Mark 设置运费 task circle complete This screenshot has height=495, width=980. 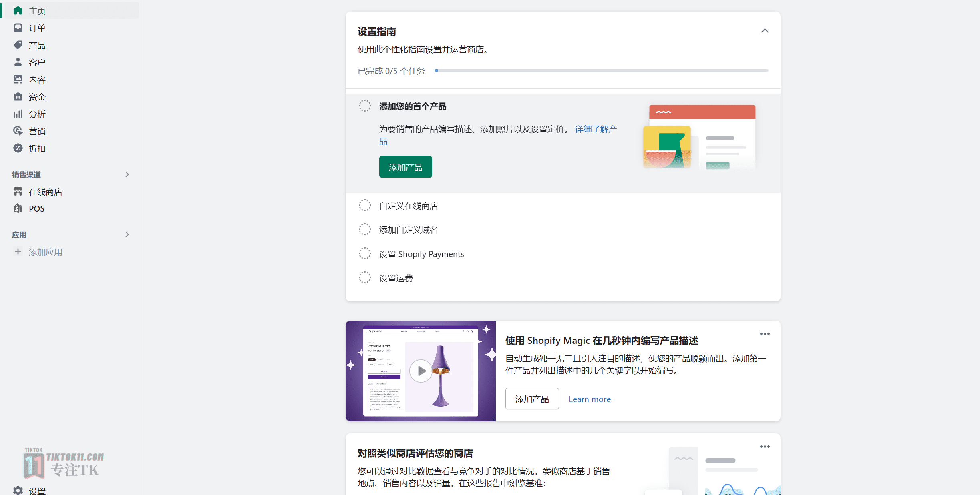click(364, 277)
